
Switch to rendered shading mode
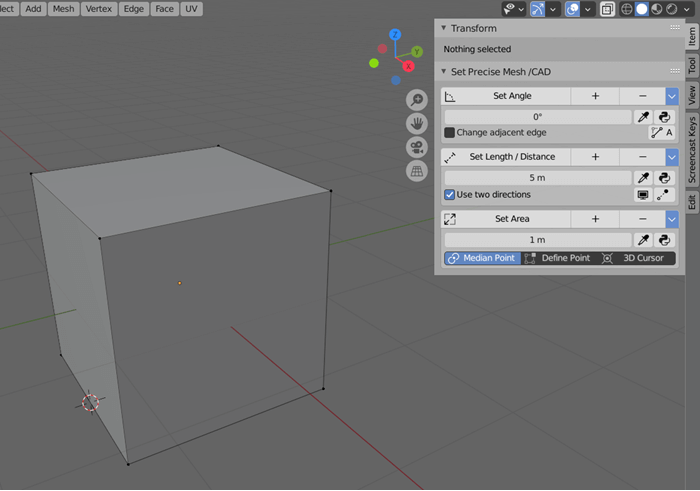[671, 9]
